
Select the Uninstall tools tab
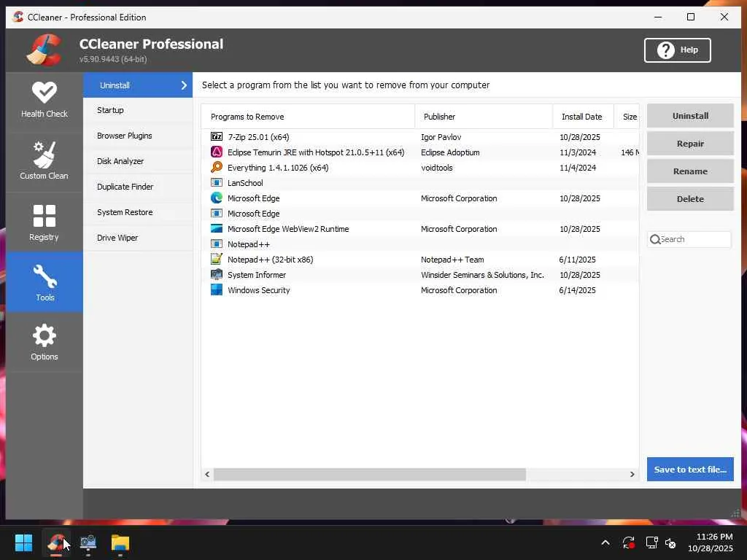pos(138,85)
